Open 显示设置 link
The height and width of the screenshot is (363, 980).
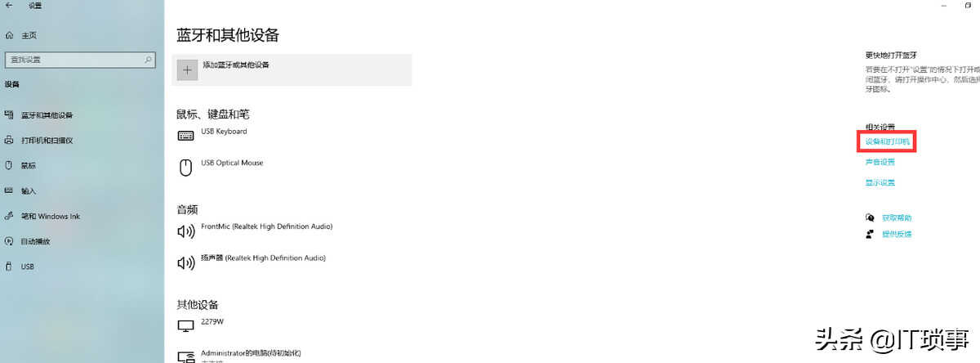coord(880,182)
